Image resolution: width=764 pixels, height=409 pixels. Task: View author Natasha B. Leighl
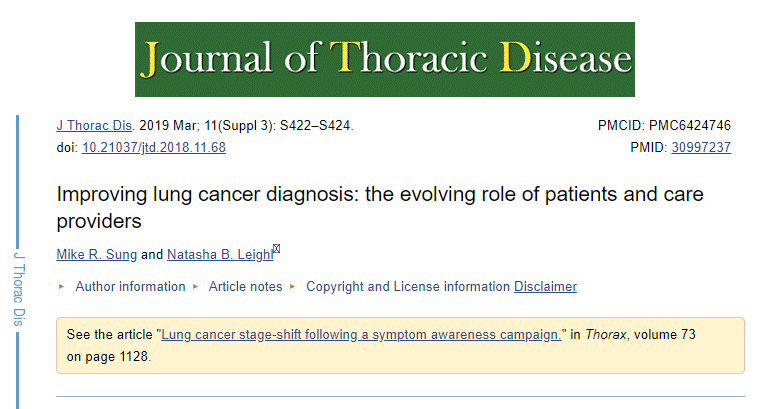[x=219, y=255]
